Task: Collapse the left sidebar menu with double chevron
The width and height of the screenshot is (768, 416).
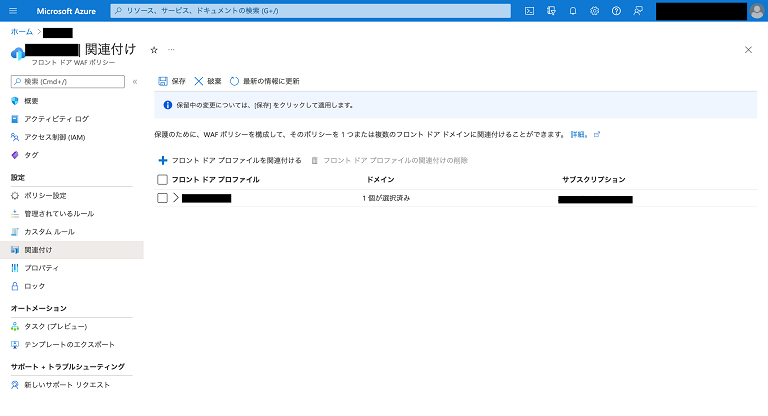Action: pyautogui.click(x=135, y=81)
